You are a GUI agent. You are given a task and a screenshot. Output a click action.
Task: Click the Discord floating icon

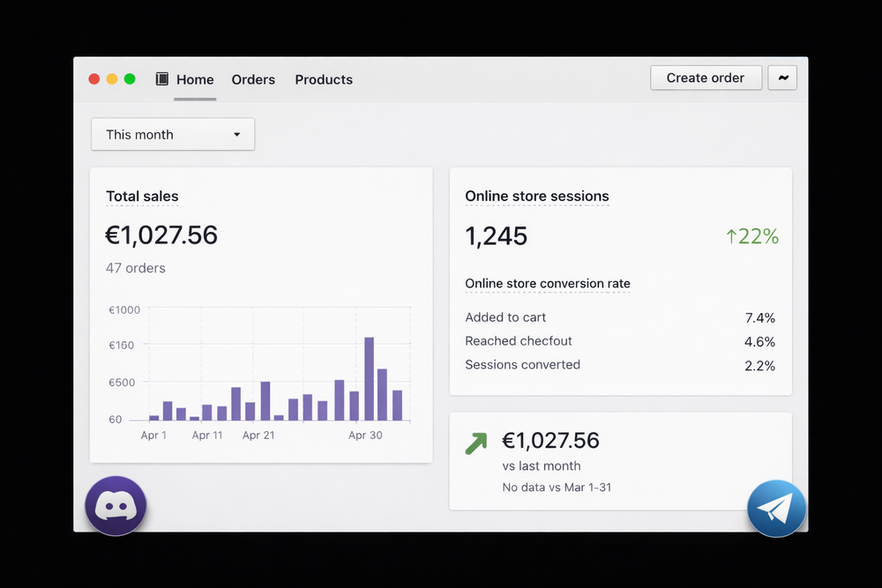tap(116, 506)
